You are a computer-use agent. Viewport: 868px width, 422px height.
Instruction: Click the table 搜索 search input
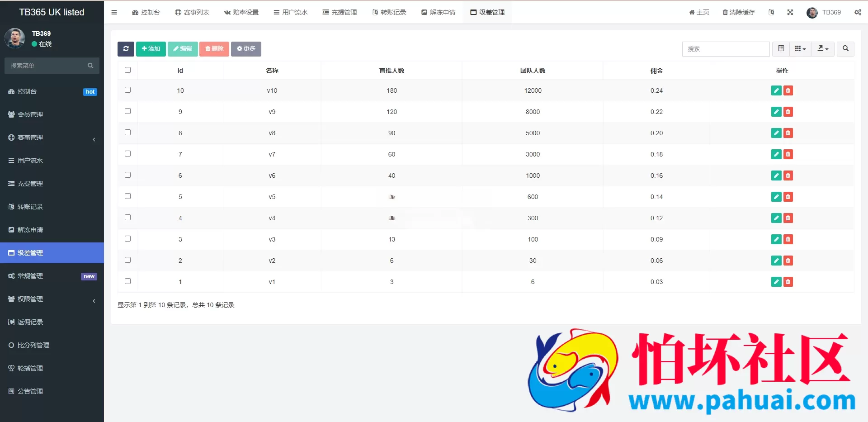(726, 49)
